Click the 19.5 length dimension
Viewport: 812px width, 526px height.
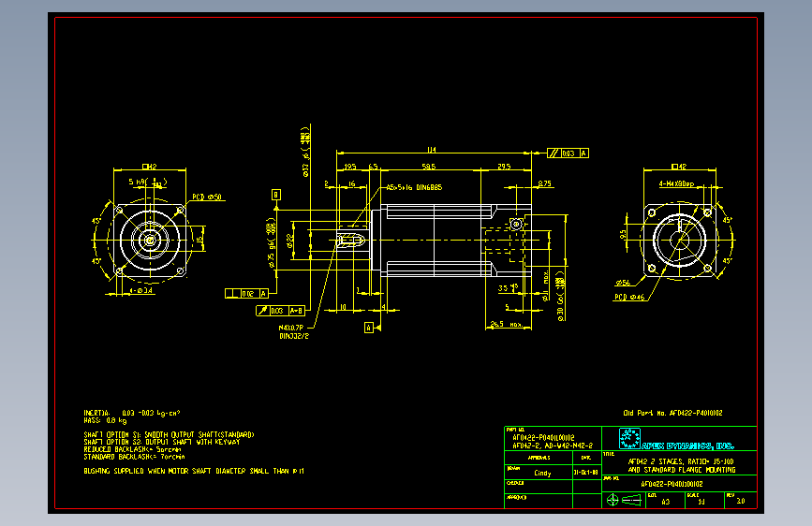pyautogui.click(x=350, y=167)
